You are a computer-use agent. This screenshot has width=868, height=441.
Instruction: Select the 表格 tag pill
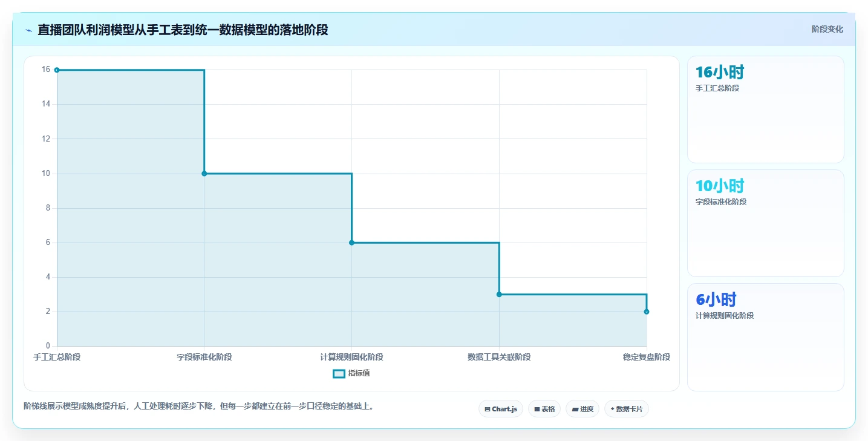tap(544, 409)
